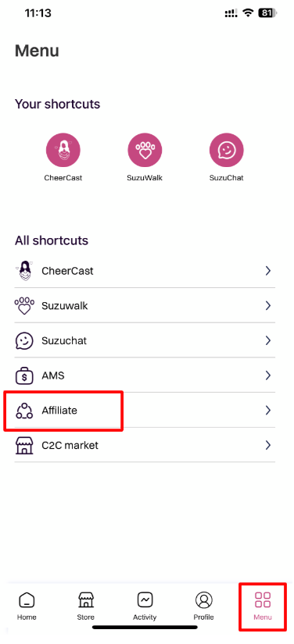Open the Suzuwalk row chevron arrow
The width and height of the screenshot is (294, 644).
point(268,305)
